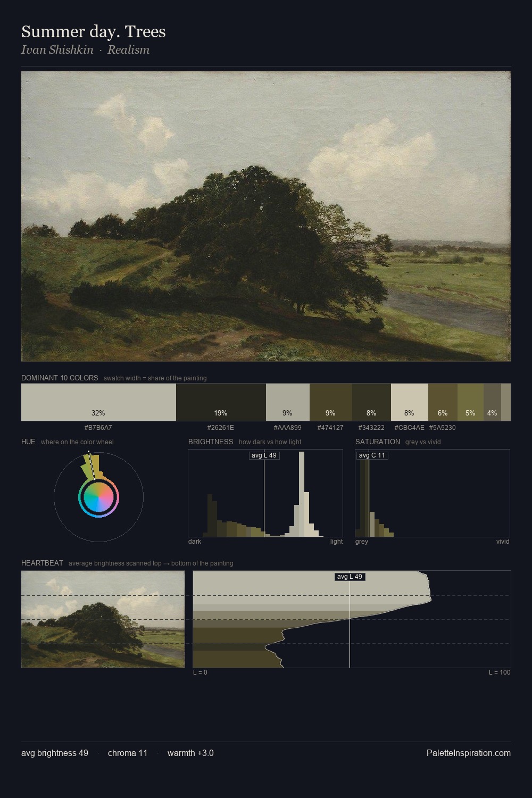The width and height of the screenshot is (532, 798).
Task: Click the footer 'chroma 11' text
Action: (128, 753)
